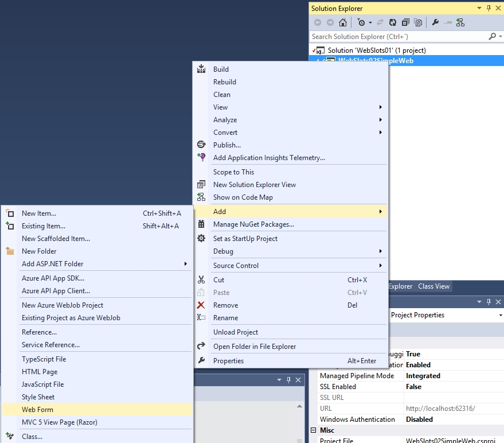This screenshot has width=504, height=443.
Task: Choose Existing Item... in Add submenu
Action: click(x=97, y=226)
